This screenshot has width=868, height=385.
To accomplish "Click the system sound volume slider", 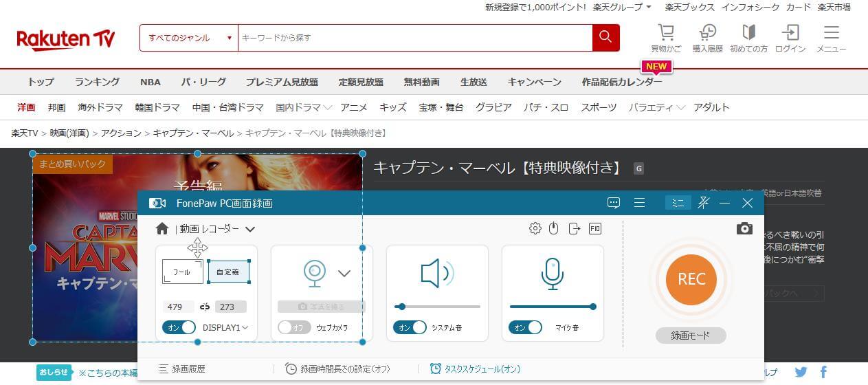I will click(x=437, y=307).
